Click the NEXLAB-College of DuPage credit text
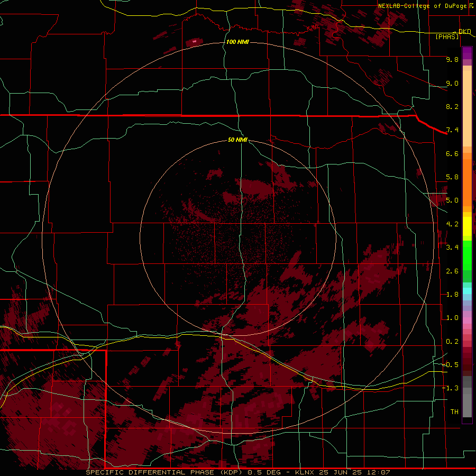 point(423,6)
